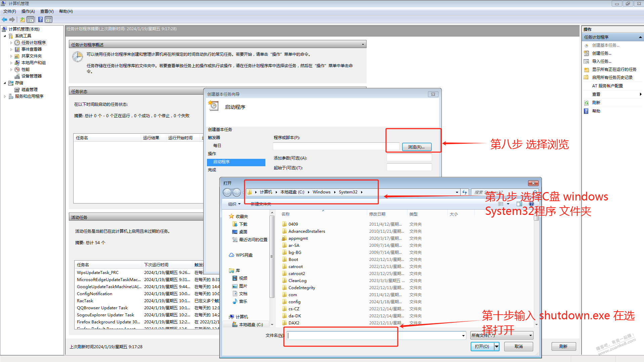Select the 启动程序 wizard step
This screenshot has height=362, width=644.
(236, 162)
